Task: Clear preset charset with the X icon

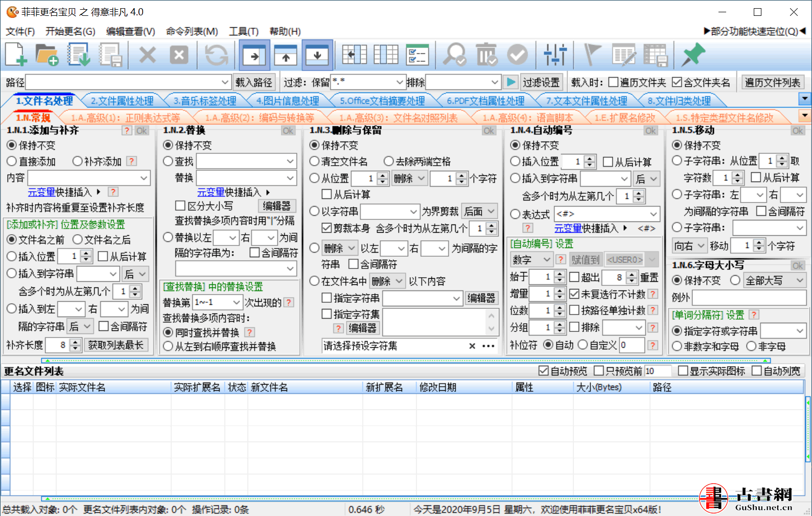Action: (472, 346)
